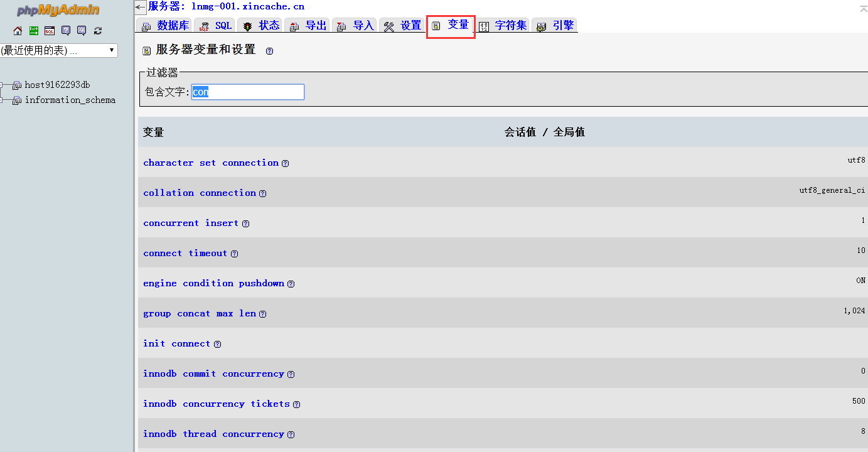Click value 8 in innodb thread concurrency row
The image size is (868, 452).
pyautogui.click(x=864, y=431)
